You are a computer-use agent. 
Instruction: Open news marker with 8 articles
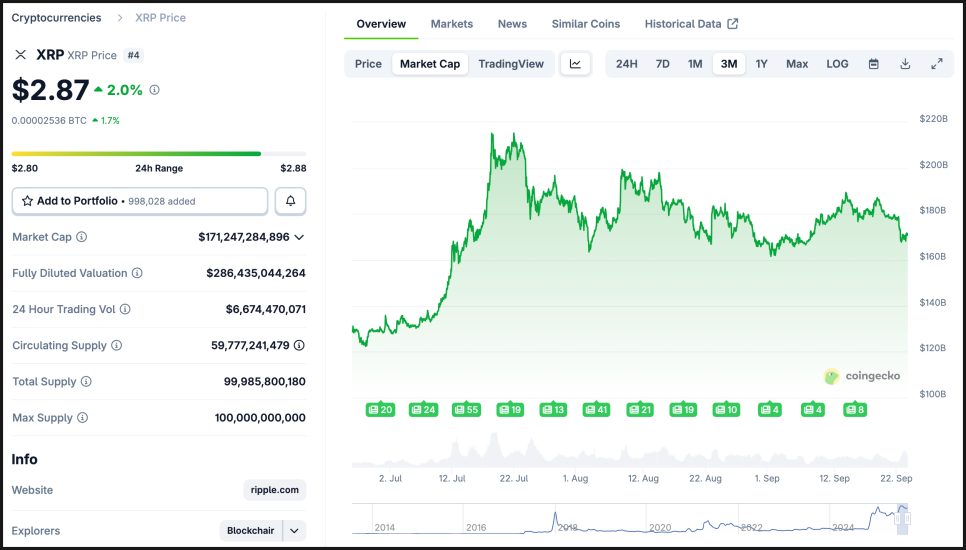(855, 410)
